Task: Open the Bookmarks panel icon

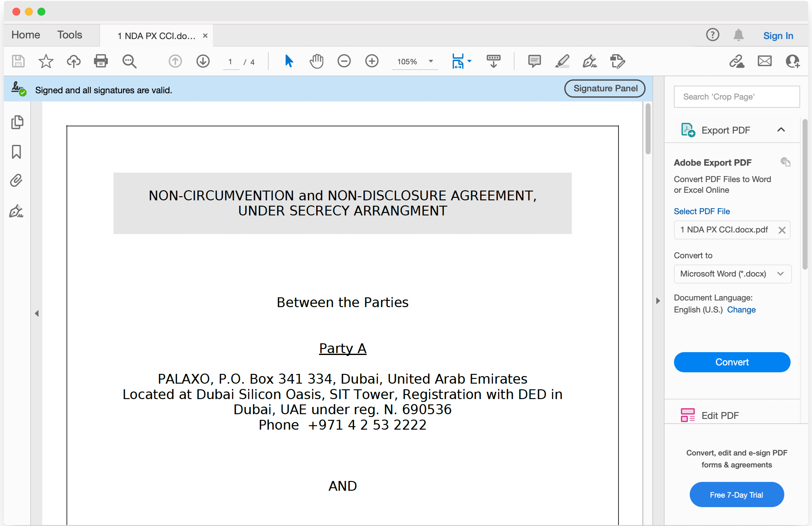Action: (x=16, y=152)
